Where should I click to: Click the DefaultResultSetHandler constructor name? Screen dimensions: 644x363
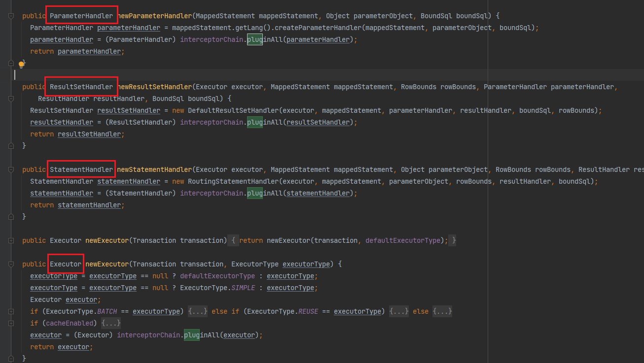pos(233,110)
